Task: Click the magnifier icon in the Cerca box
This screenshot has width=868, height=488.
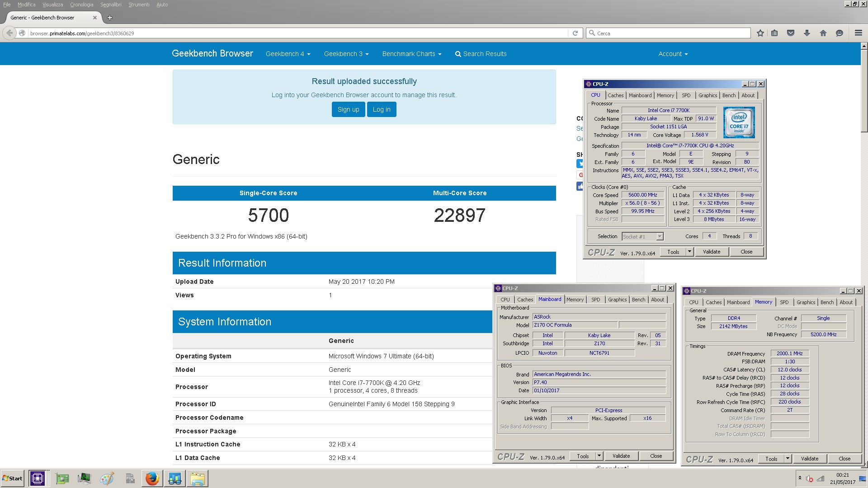Action: 592,33
